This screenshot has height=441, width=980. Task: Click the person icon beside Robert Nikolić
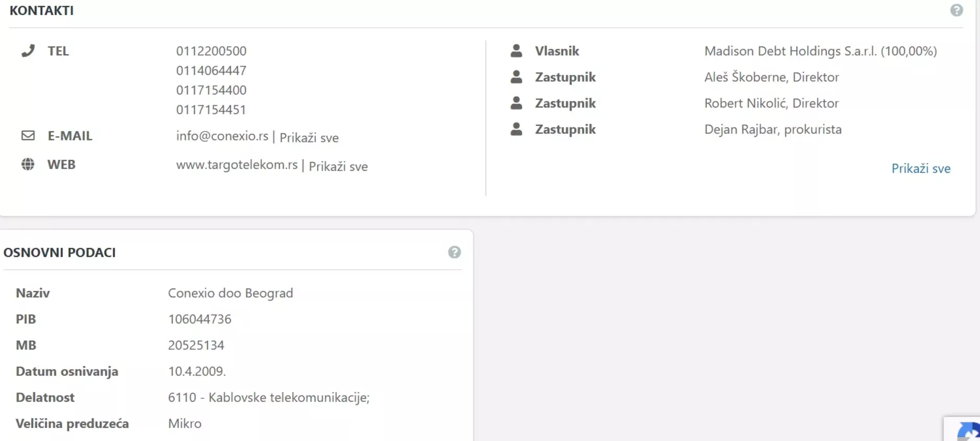(516, 103)
